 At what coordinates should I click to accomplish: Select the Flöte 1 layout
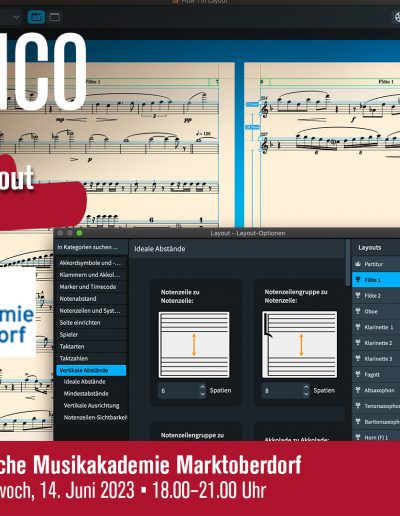tap(376, 280)
